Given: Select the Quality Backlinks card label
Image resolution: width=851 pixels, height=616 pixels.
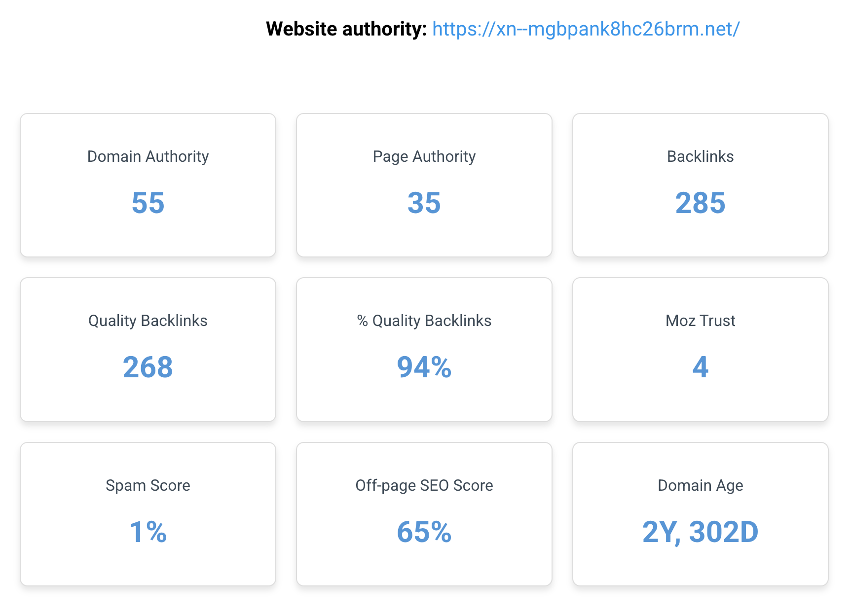Looking at the screenshot, I should pyautogui.click(x=148, y=321).
